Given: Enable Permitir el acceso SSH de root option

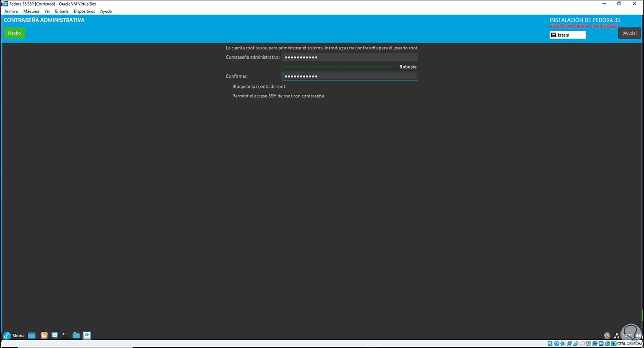Looking at the screenshot, I should 278,96.
